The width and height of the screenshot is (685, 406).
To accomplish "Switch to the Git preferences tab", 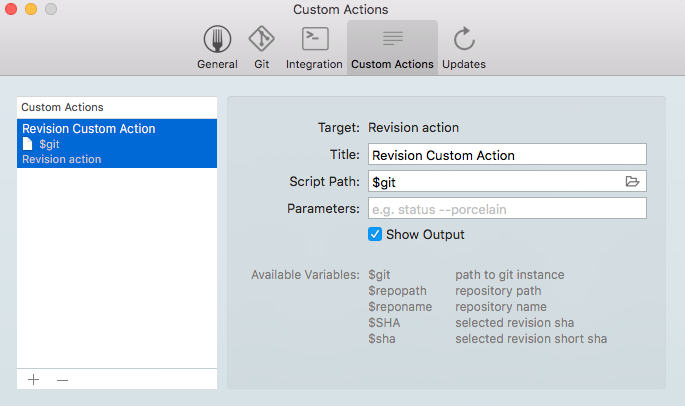I will 261,46.
